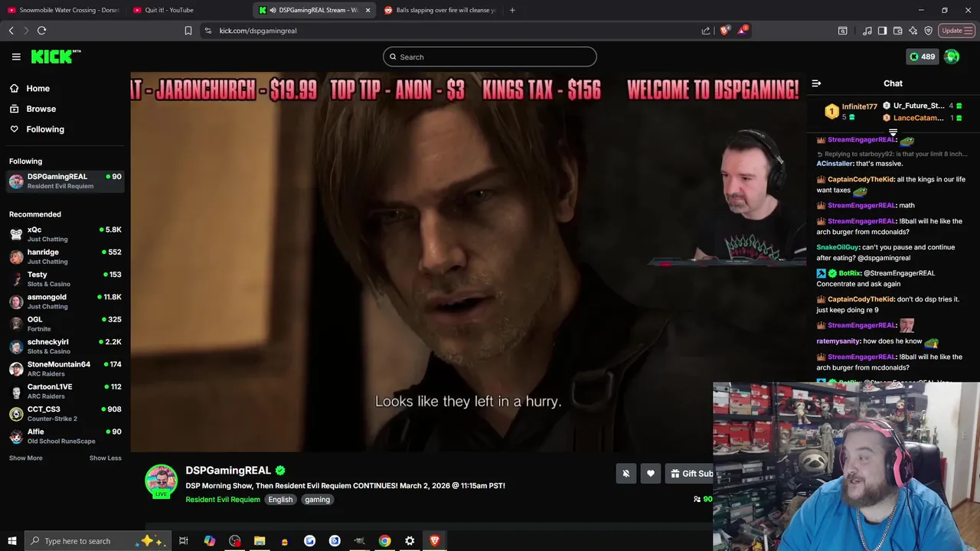Open the Windows Start menu
This screenshot has height=551, width=980.
11,541
